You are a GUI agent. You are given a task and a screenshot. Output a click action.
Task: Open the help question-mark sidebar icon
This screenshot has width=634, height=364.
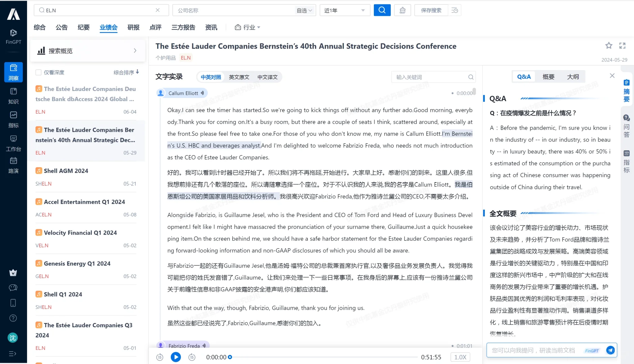(x=13, y=318)
